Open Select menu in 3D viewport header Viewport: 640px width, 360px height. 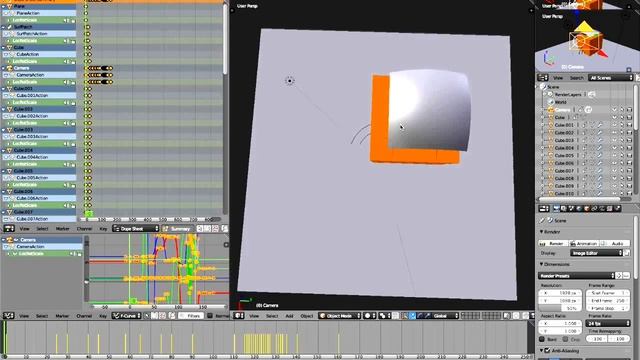pos(272,316)
